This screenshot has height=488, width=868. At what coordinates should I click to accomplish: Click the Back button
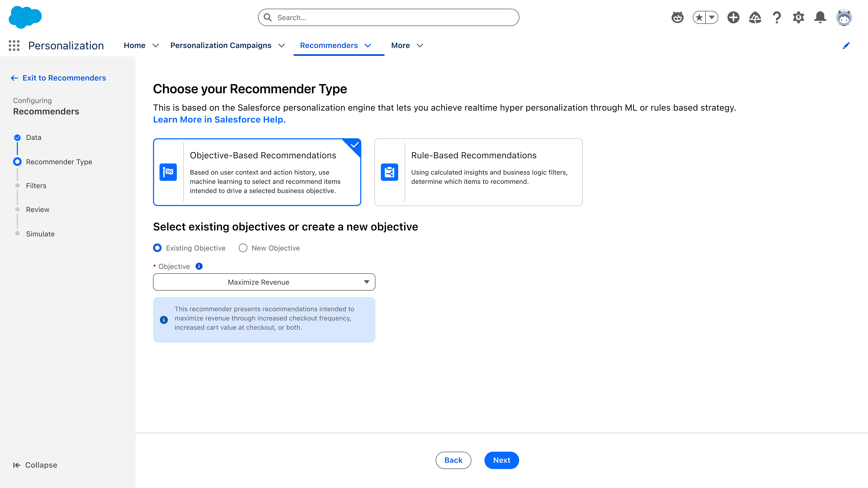pos(453,460)
